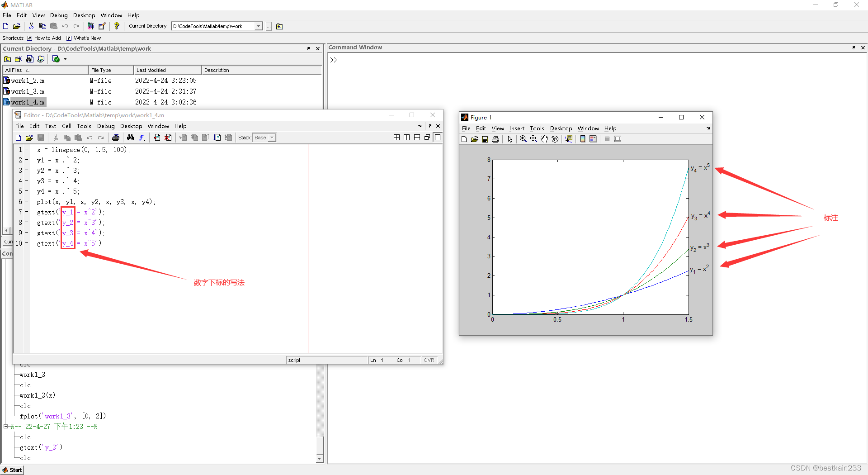Click the What's New shortcut
Screen dimensions: 868x475
click(84, 38)
